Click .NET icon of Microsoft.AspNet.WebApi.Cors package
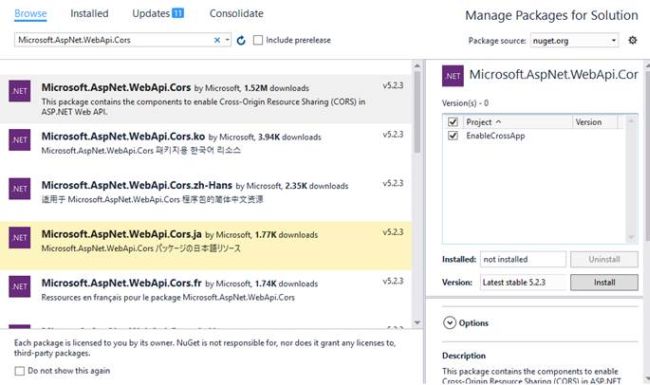Screen dimensions: 650x385 tap(19, 91)
